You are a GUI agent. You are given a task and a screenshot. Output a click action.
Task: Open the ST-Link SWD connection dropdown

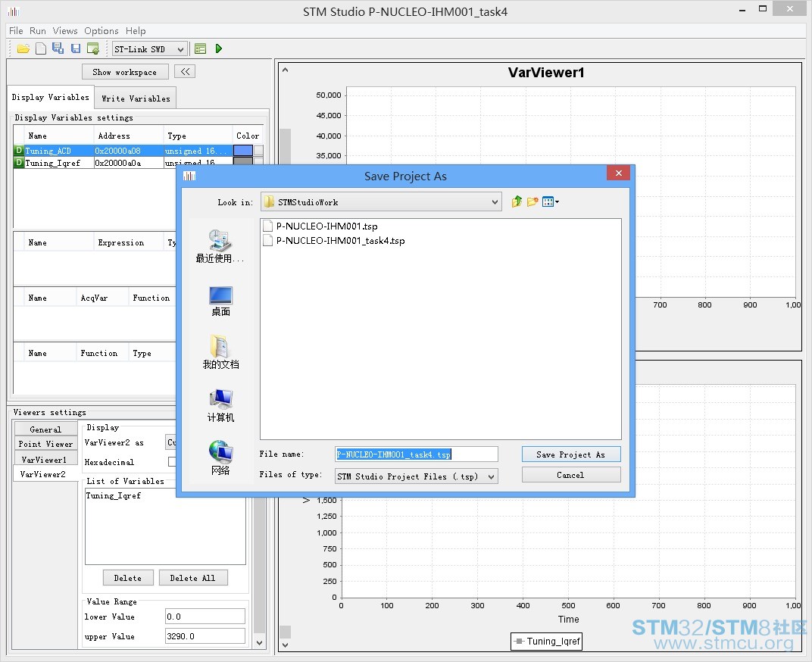150,49
